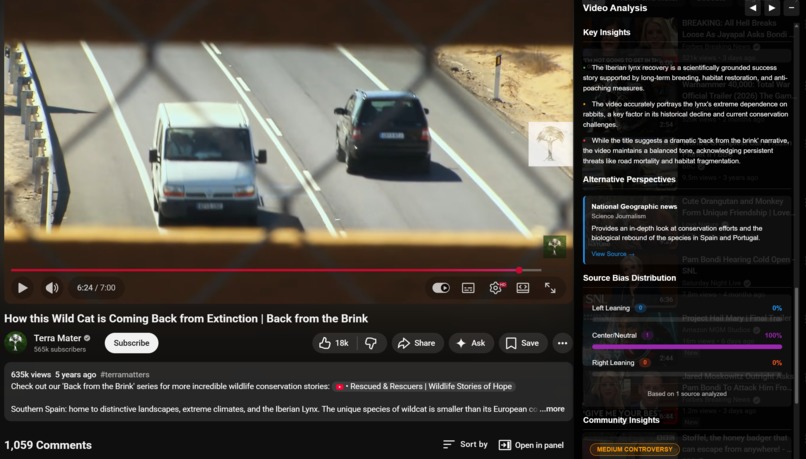The height and width of the screenshot is (459, 806).
Task: Share the video
Action: click(x=417, y=343)
